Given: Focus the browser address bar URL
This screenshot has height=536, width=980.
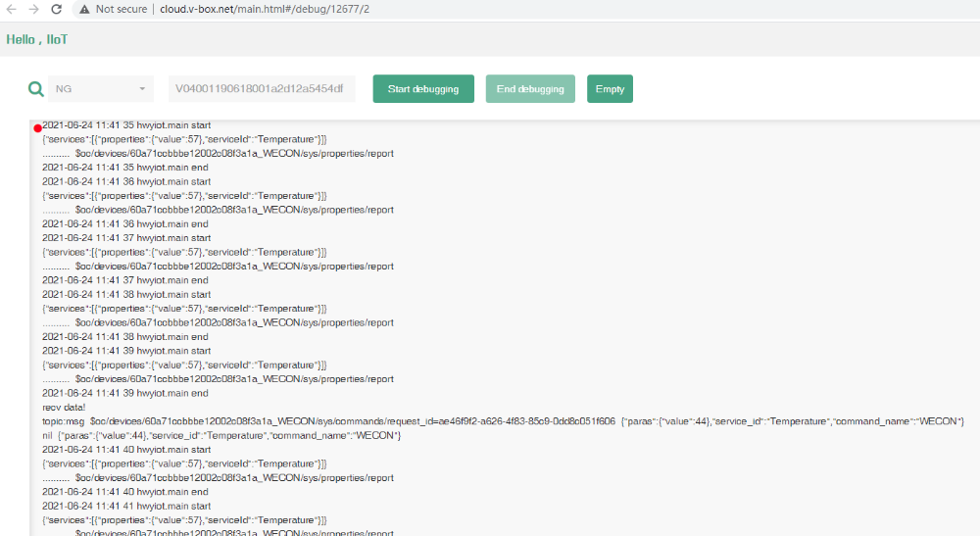Looking at the screenshot, I should pos(265,9).
